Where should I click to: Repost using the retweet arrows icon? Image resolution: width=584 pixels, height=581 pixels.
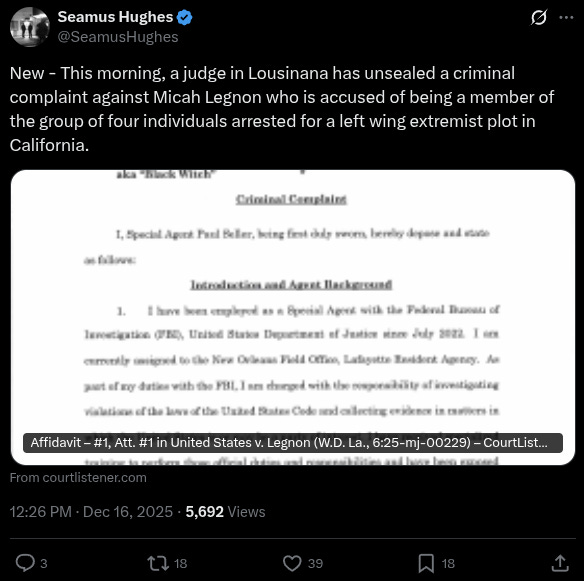pyautogui.click(x=158, y=563)
